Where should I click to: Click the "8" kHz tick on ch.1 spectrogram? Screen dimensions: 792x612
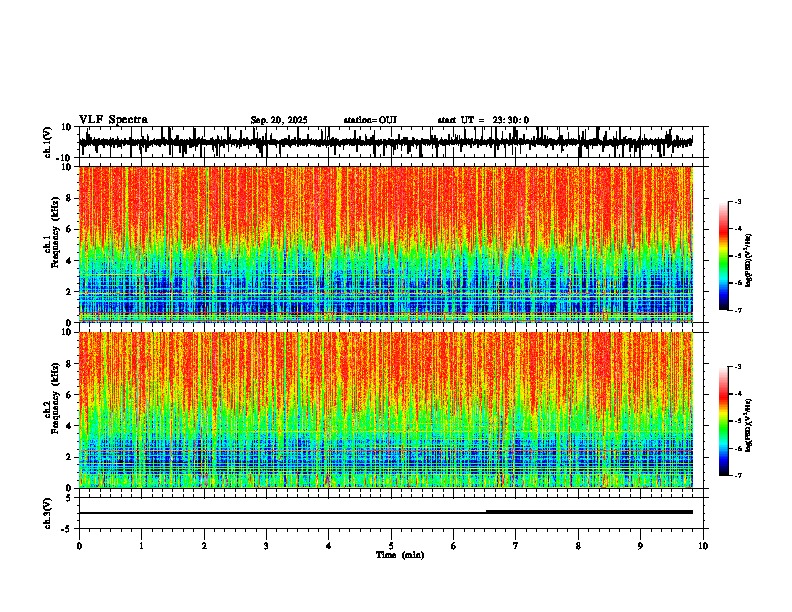(69, 198)
